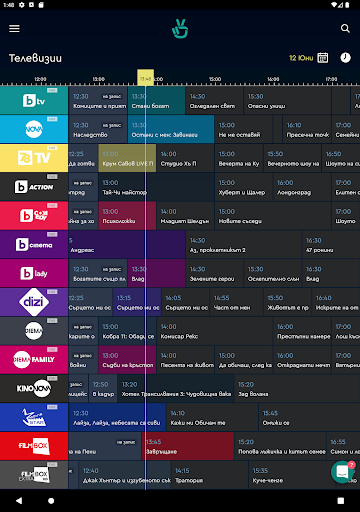Open the KinoNova channel tile
The width and height of the screenshot is (360, 512).
pos(34,388)
